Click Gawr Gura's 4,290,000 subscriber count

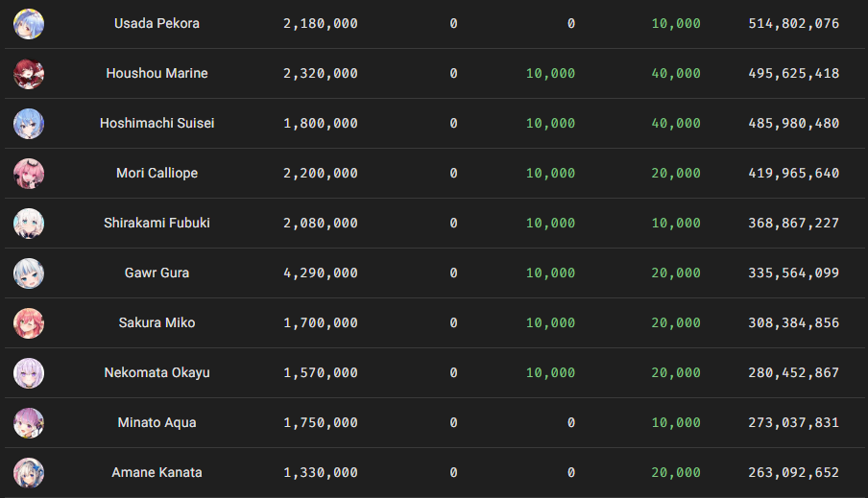(321, 273)
